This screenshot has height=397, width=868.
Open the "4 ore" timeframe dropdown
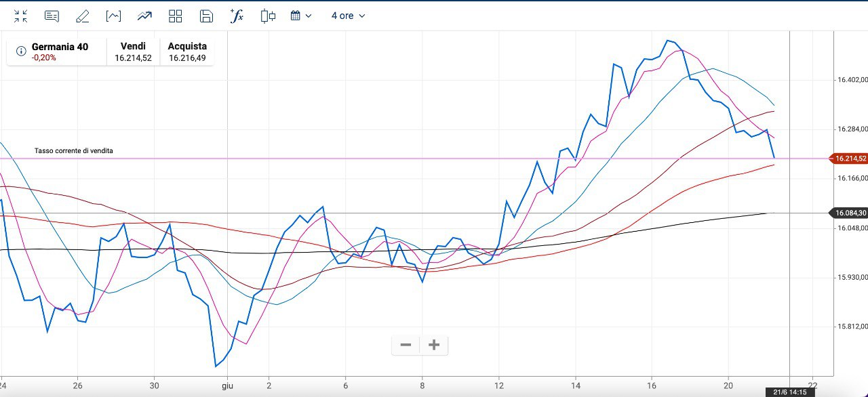[x=348, y=16]
